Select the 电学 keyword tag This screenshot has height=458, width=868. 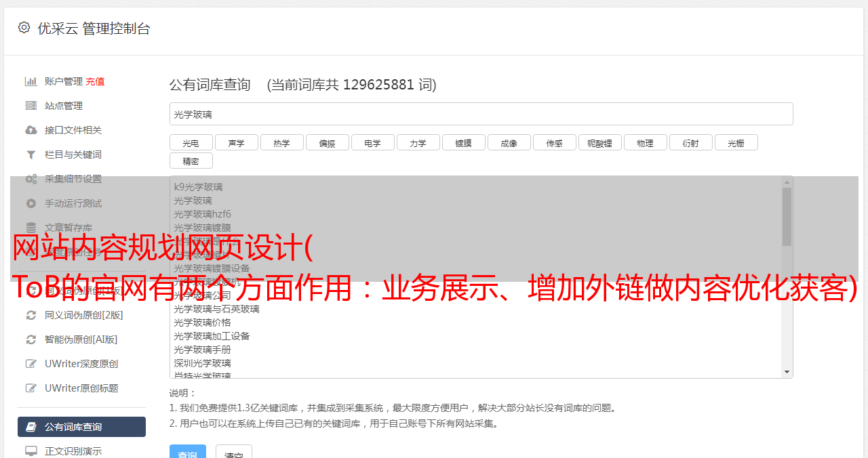373,143
